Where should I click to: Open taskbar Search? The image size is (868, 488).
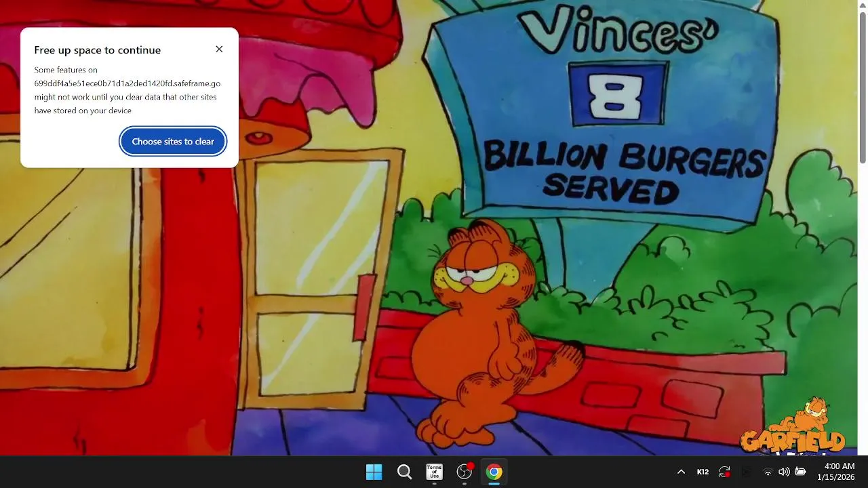coord(404,472)
